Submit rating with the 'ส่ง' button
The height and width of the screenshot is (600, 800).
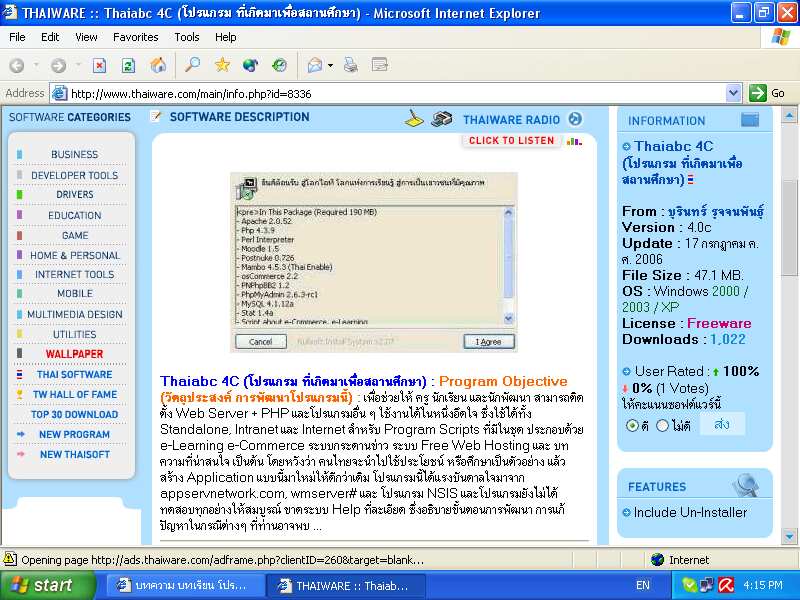point(722,423)
